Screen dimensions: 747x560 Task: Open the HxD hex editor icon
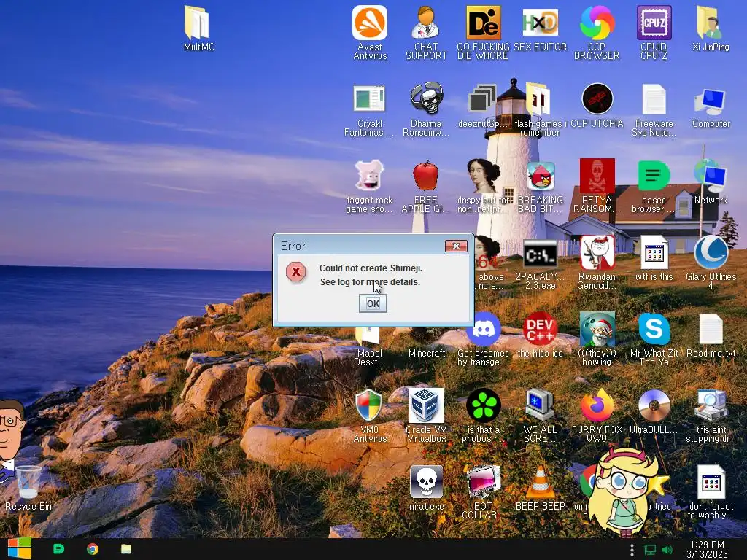540,28
